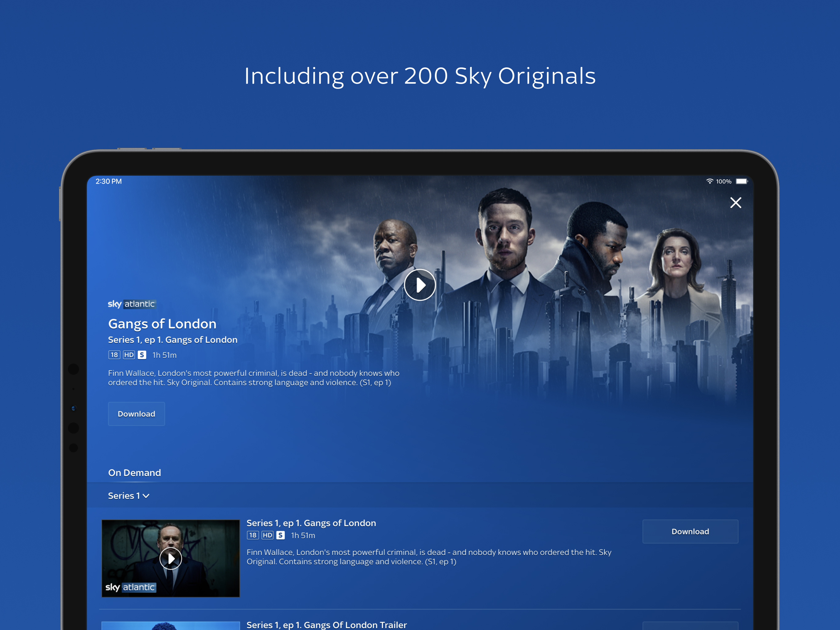Screen dimensions: 840x630
Task: Tap the subtitles S badge in header
Action: click(x=142, y=355)
